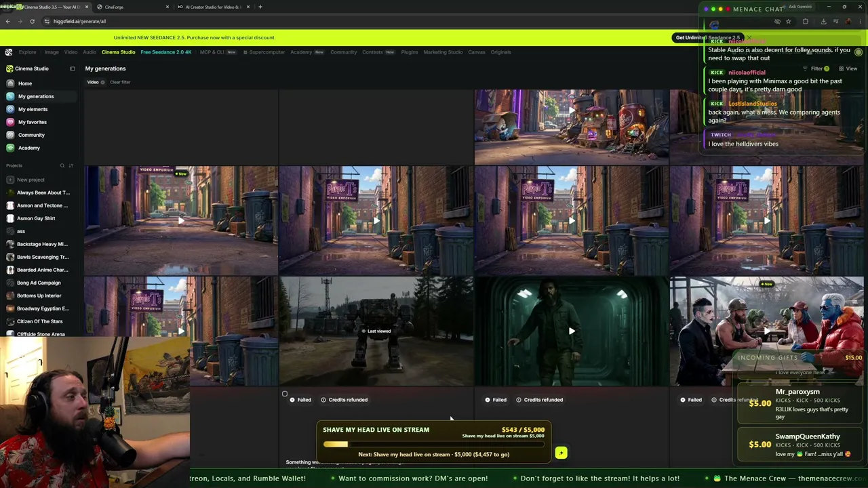The image size is (868, 488).
Task: Open the Audio menu item
Action: [x=90, y=52]
